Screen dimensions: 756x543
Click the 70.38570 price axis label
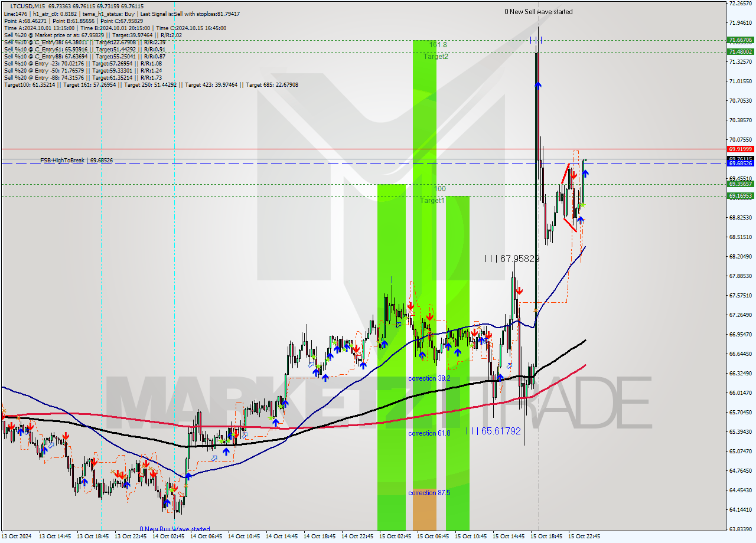(741, 120)
